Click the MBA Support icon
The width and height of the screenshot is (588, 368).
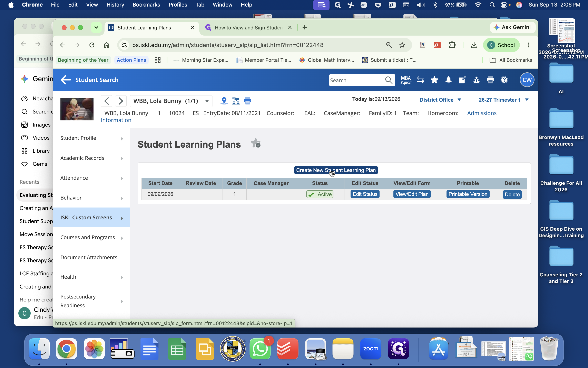tap(406, 80)
